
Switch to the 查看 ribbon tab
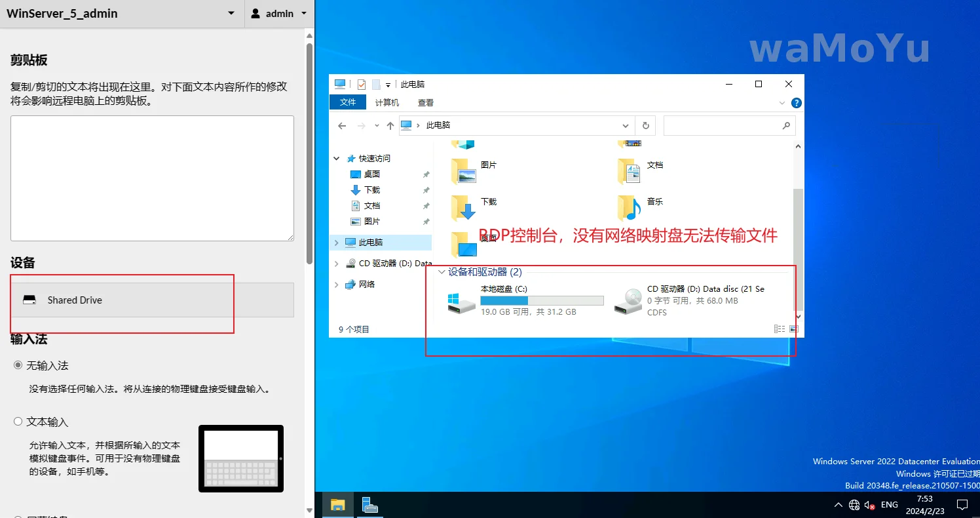[x=426, y=102]
